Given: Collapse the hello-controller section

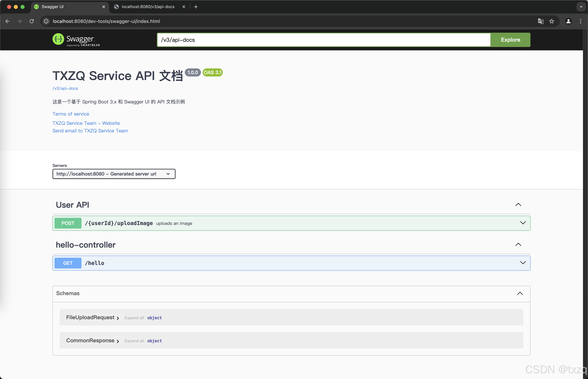Looking at the screenshot, I should pyautogui.click(x=518, y=245).
